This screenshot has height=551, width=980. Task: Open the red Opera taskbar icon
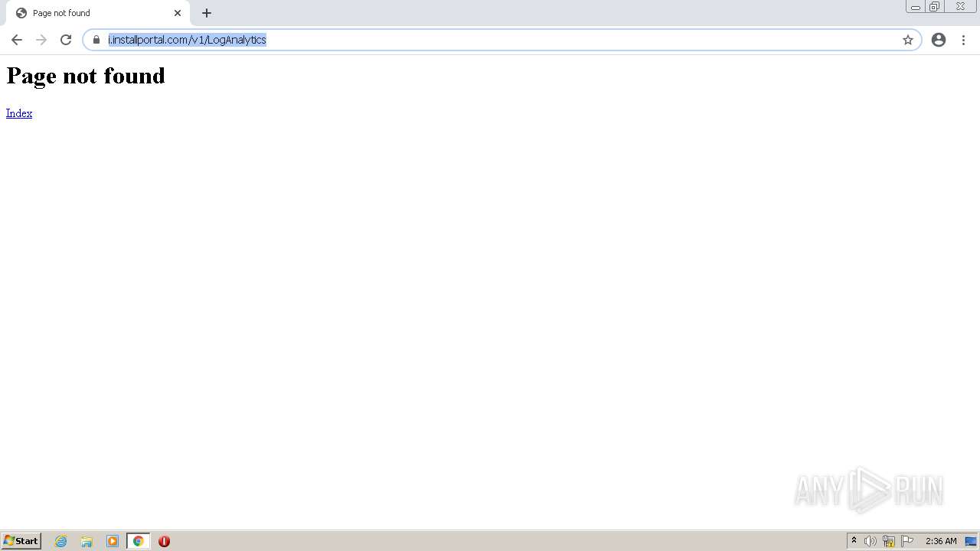[164, 541]
